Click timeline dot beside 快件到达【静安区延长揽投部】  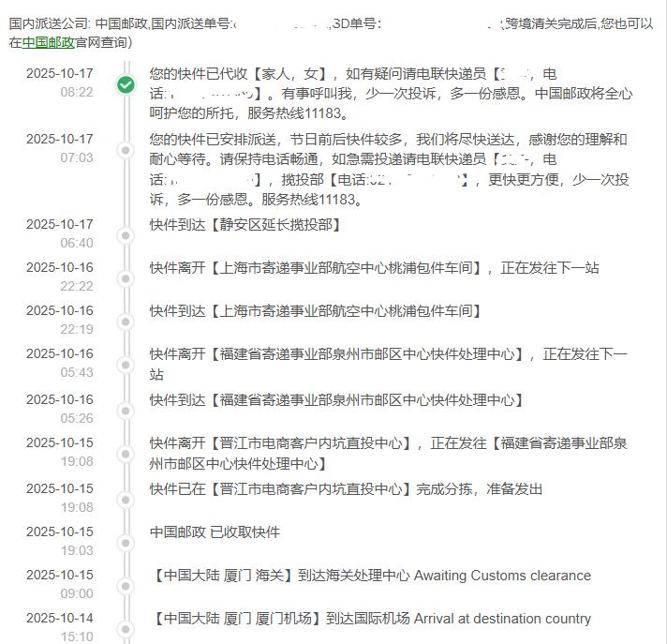point(126,235)
